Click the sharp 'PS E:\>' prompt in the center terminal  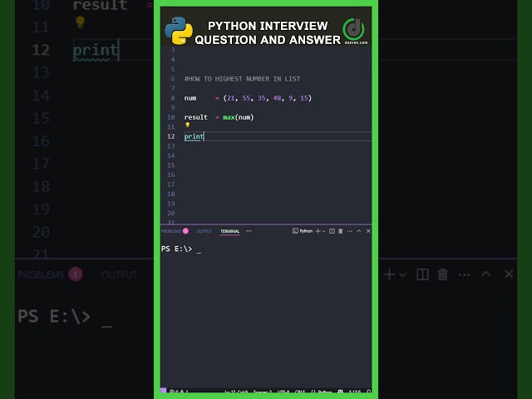pyautogui.click(x=176, y=249)
